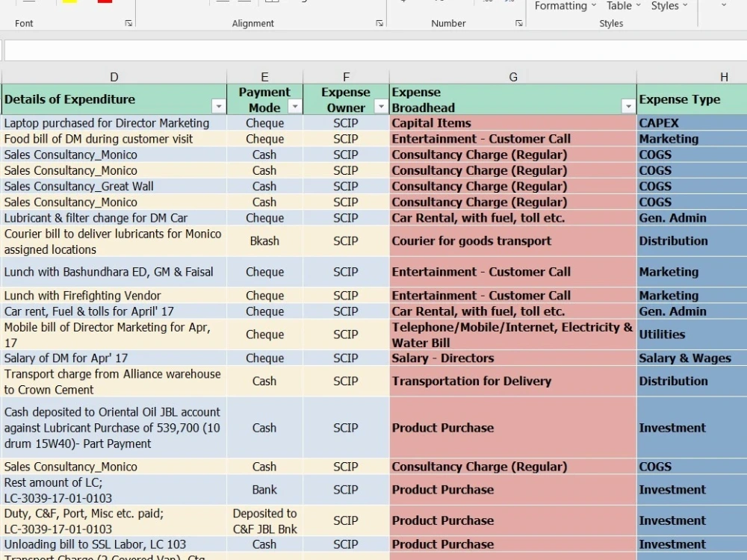Select the 'Bkash' payment mode cell

[x=265, y=241]
